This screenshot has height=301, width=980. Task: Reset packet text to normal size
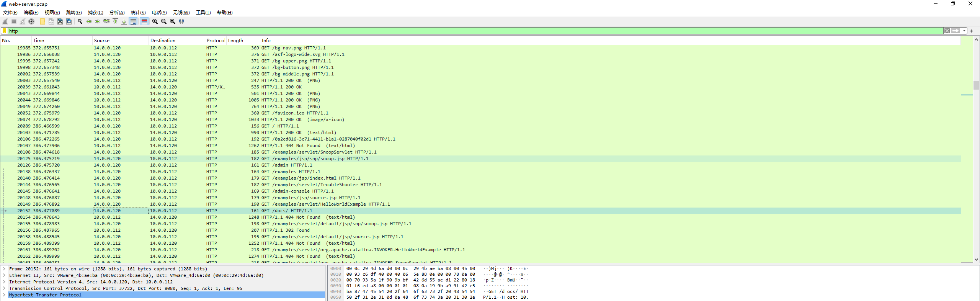tap(173, 21)
